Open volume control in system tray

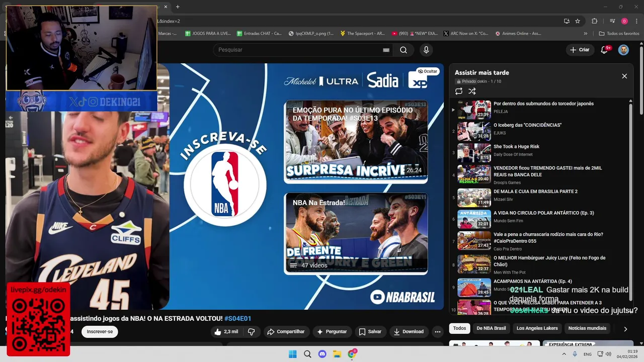point(608,354)
